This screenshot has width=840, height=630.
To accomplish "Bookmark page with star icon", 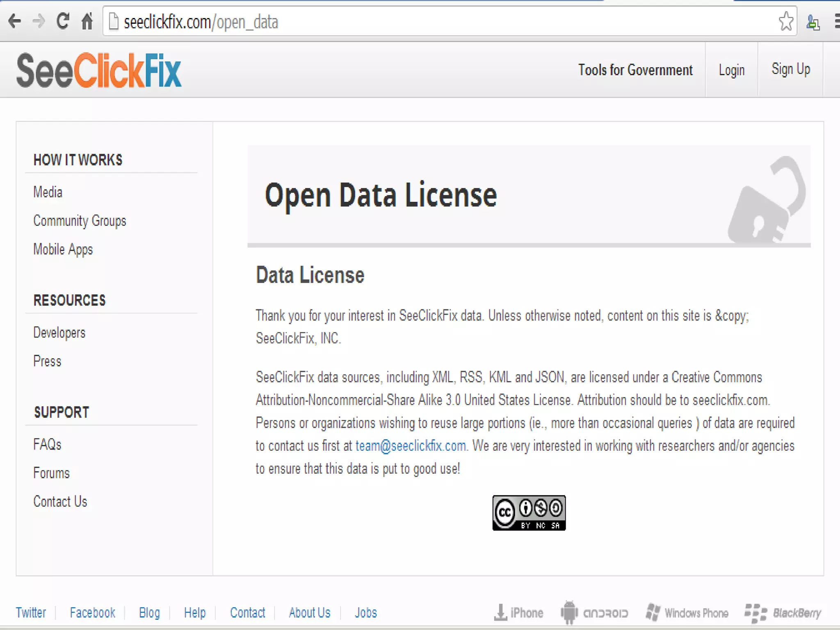I will (x=785, y=21).
